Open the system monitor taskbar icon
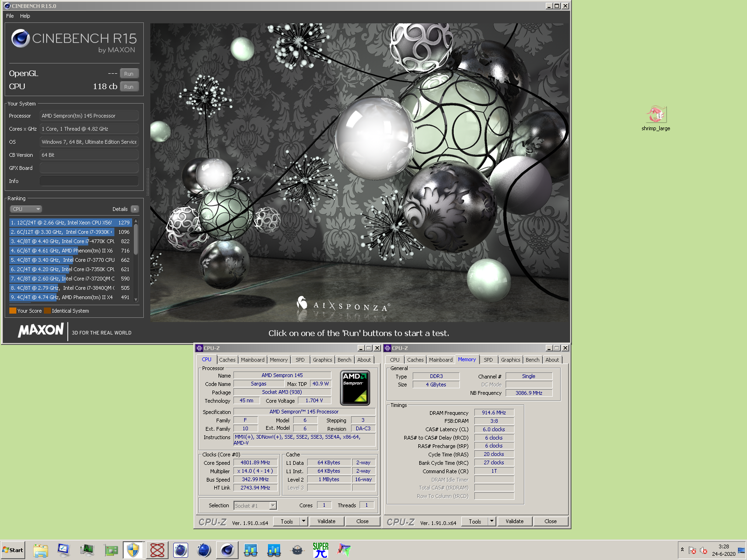The image size is (747, 560). pyautogui.click(x=87, y=550)
